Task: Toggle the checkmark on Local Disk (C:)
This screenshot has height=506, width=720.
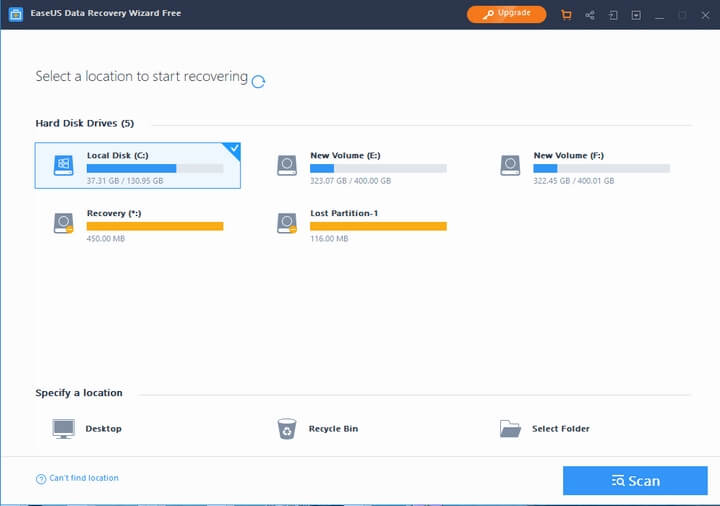Action: coord(234,149)
